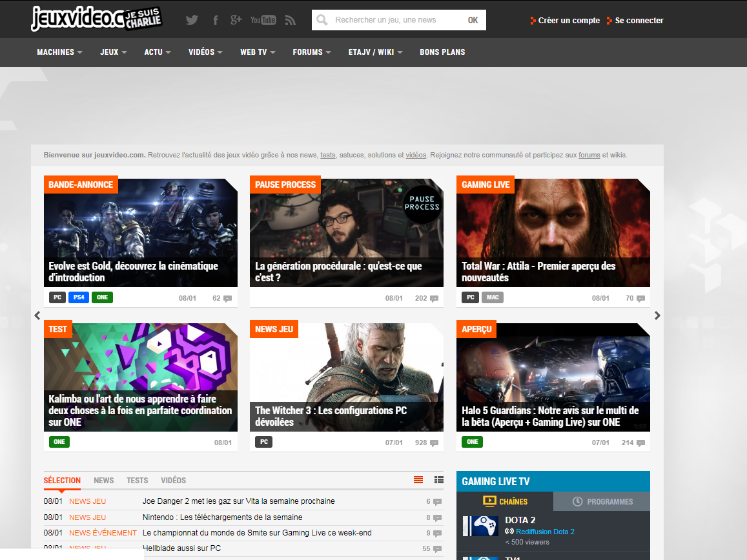
Task: Switch news to list view icon
Action: (x=418, y=480)
